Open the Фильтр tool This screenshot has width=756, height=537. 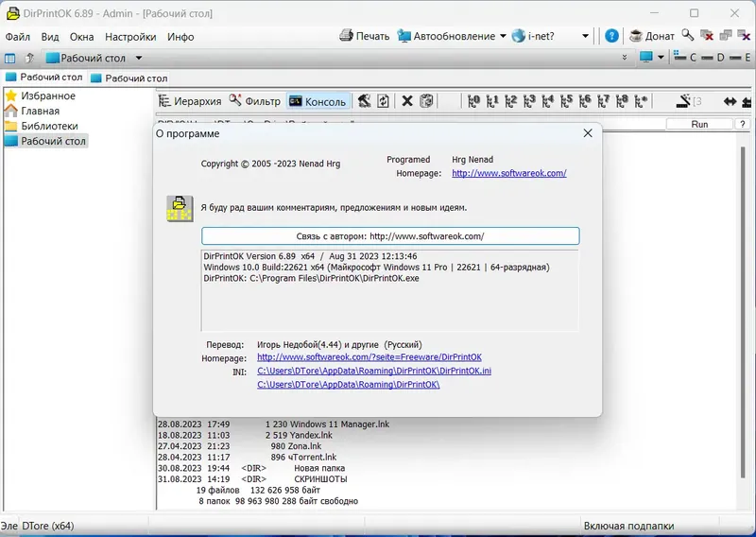click(x=254, y=101)
